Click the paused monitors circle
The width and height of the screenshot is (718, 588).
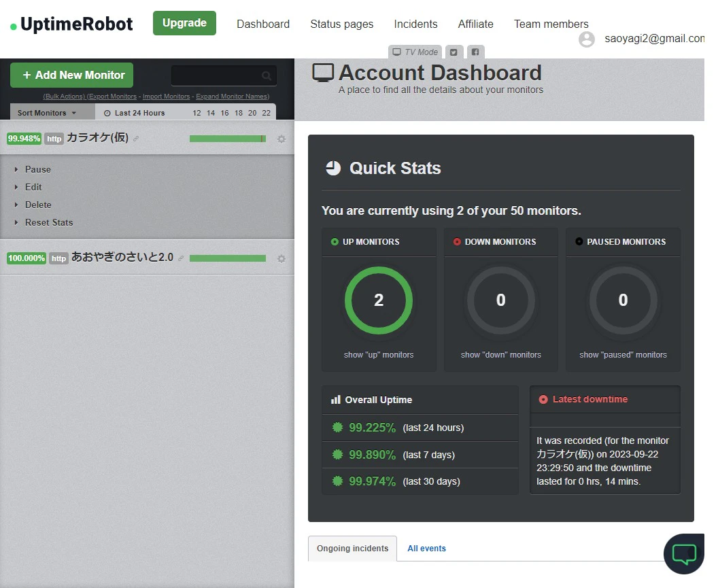[623, 300]
